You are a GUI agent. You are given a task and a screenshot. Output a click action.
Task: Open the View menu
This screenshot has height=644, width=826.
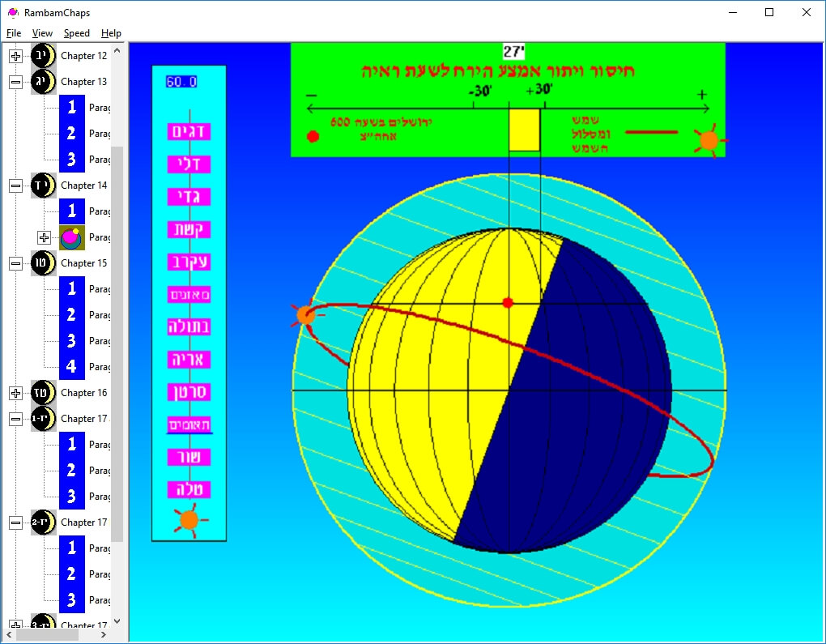pyautogui.click(x=42, y=33)
